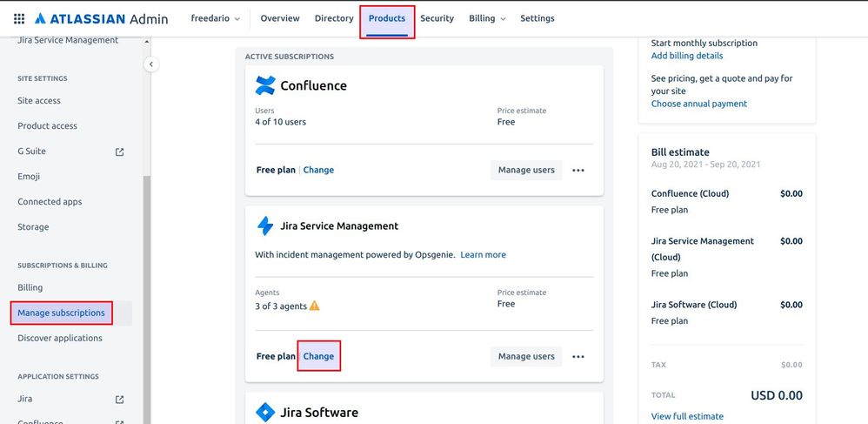868x424 pixels.
Task: Open more options for Jira Service Management
Action: coord(578,356)
